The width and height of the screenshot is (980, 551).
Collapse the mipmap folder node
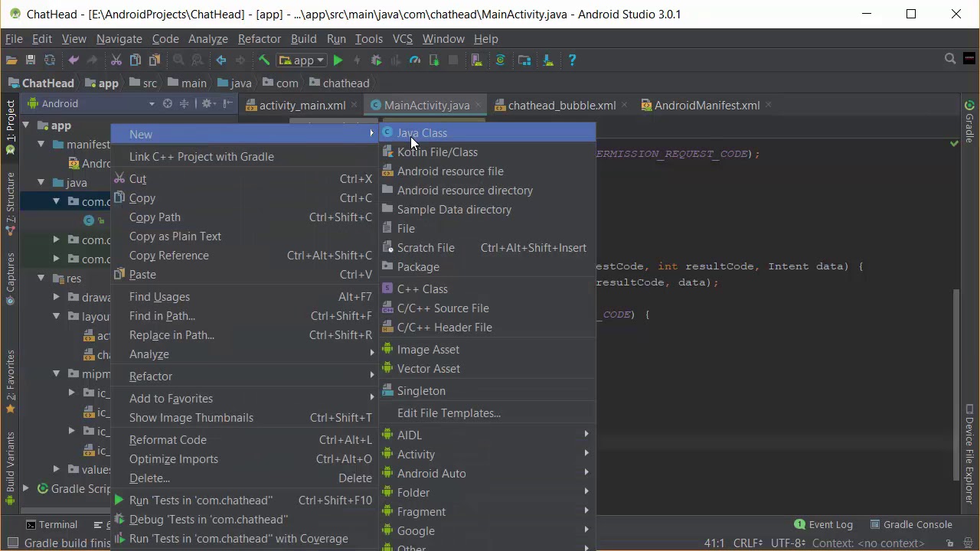(x=56, y=373)
